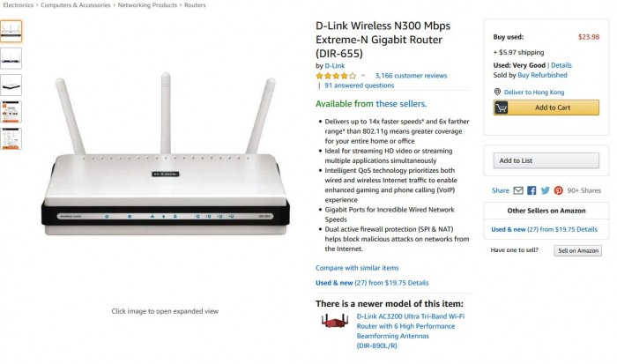617x364 pixels.
Task: Share on Facebook icon
Action: [x=532, y=190]
